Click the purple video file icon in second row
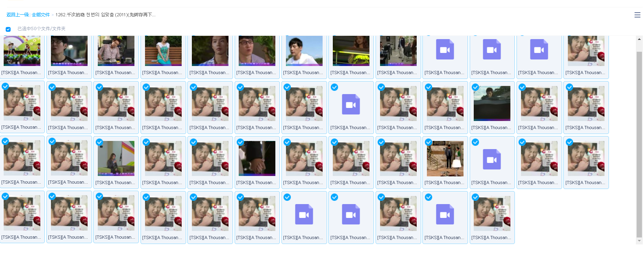This screenshot has width=644, height=255. coord(351,105)
